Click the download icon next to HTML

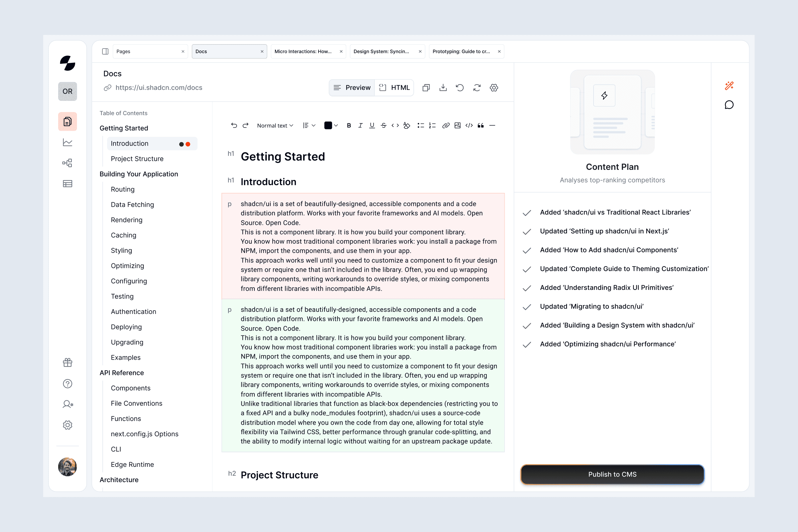[443, 88]
